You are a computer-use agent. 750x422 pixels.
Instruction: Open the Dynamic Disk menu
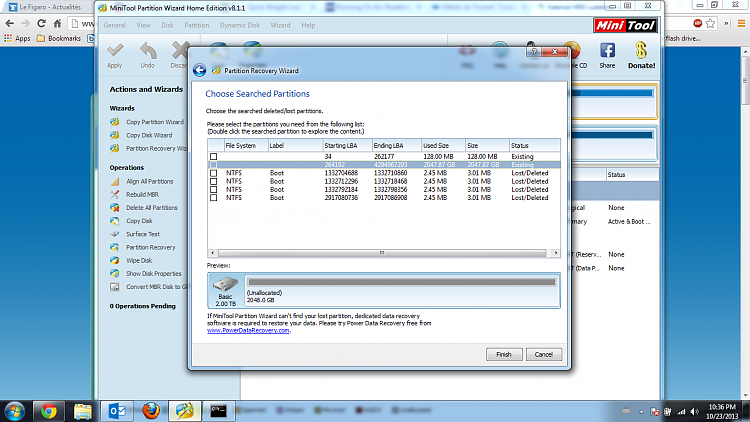(240, 25)
